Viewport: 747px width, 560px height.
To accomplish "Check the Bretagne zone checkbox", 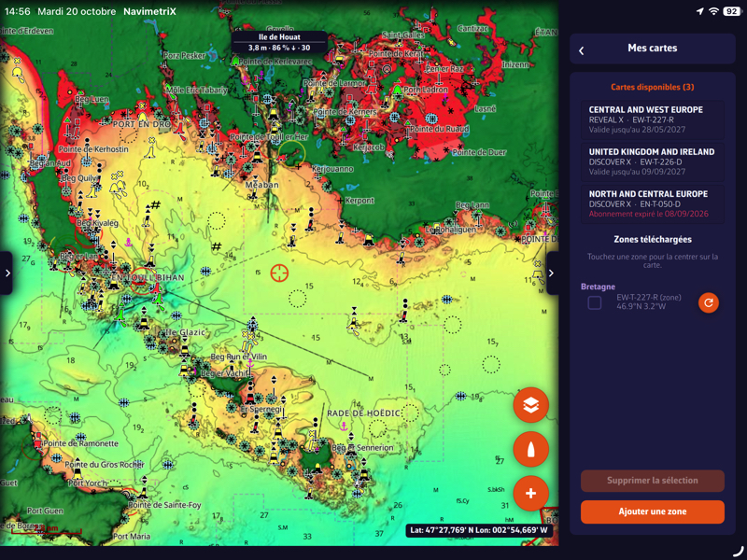I will click(x=594, y=302).
